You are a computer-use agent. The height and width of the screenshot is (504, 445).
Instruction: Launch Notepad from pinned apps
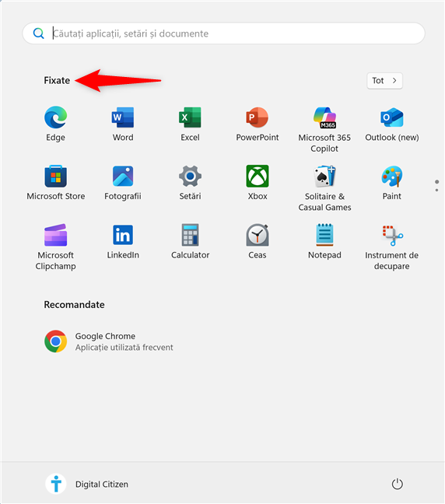[324, 242]
